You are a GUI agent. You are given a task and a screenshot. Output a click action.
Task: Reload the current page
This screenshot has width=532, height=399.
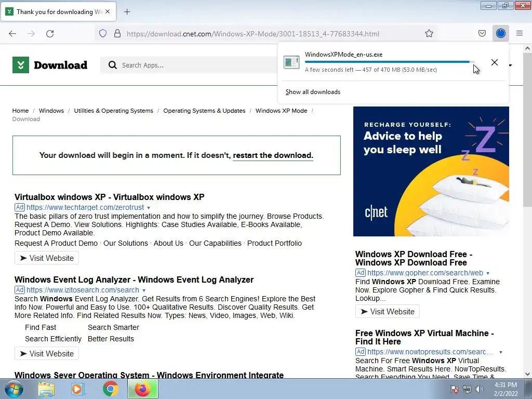[50, 34]
